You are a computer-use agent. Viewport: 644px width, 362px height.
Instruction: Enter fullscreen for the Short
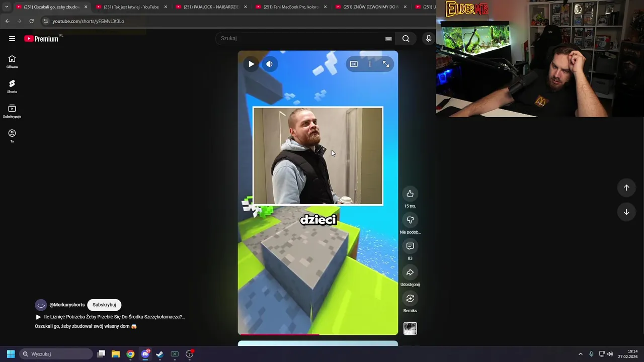tap(386, 64)
